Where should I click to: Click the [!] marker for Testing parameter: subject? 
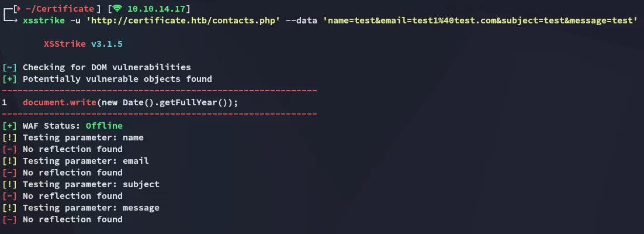point(9,184)
